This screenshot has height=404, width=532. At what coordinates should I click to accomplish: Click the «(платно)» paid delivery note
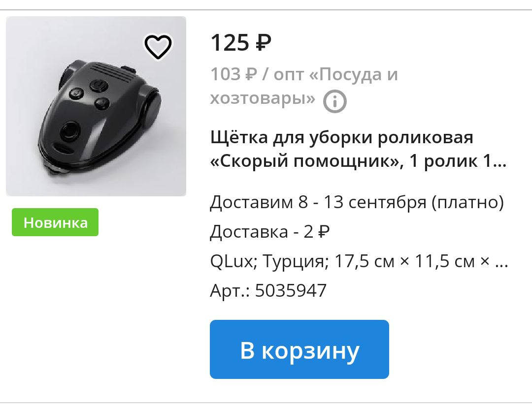pyautogui.click(x=468, y=203)
